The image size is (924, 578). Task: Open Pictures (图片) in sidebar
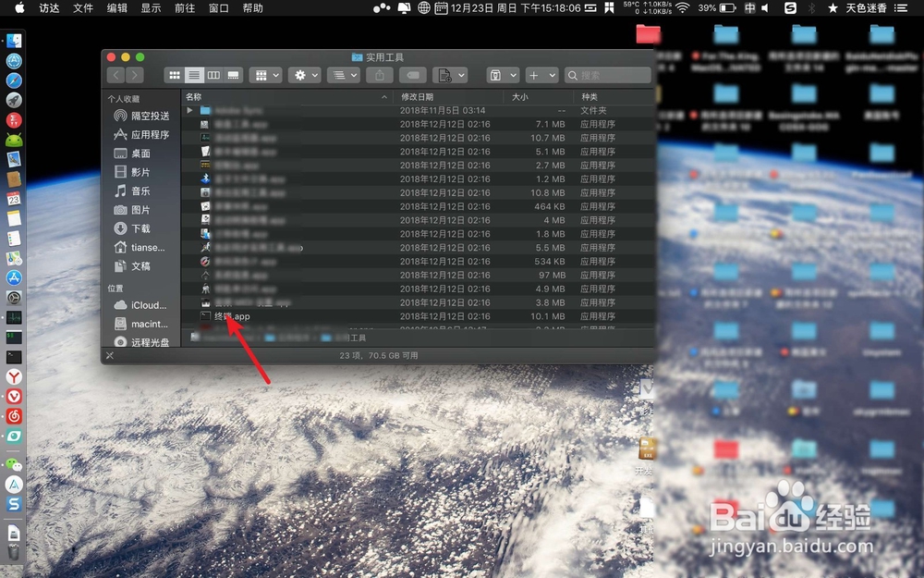(132, 210)
